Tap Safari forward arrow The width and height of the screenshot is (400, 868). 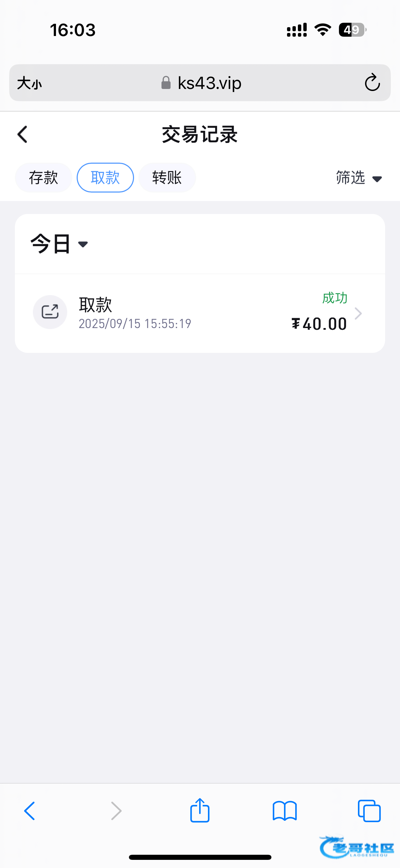pos(116,811)
